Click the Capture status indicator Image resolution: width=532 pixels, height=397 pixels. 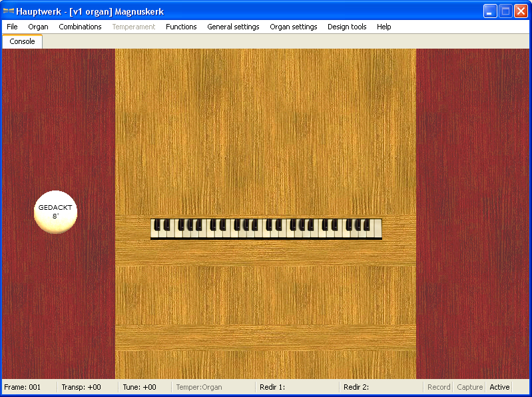pyautogui.click(x=469, y=387)
